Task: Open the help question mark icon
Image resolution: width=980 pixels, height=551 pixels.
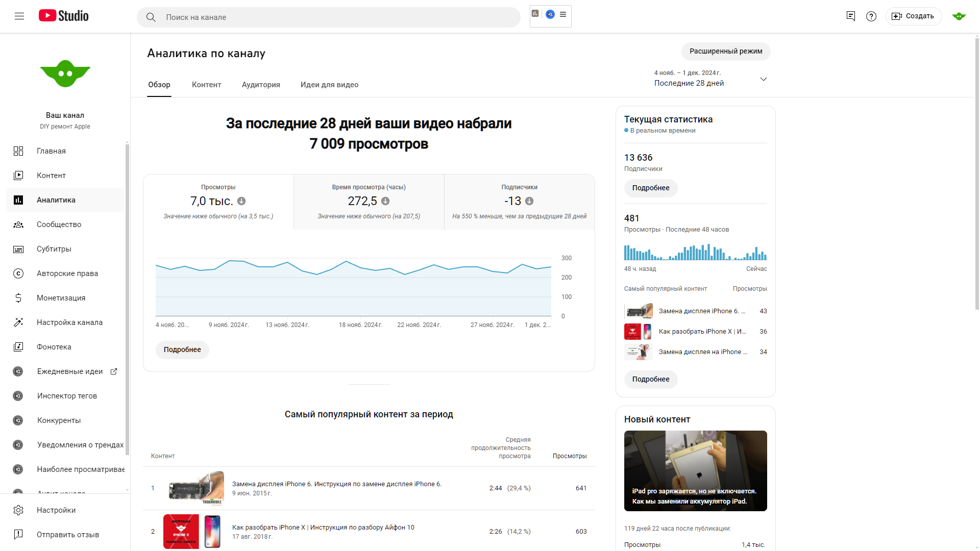Action: (x=871, y=16)
